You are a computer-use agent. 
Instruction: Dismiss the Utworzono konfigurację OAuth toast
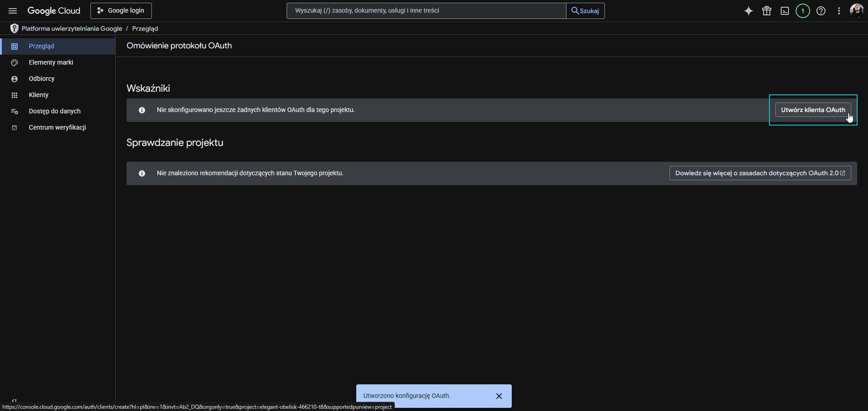click(499, 396)
